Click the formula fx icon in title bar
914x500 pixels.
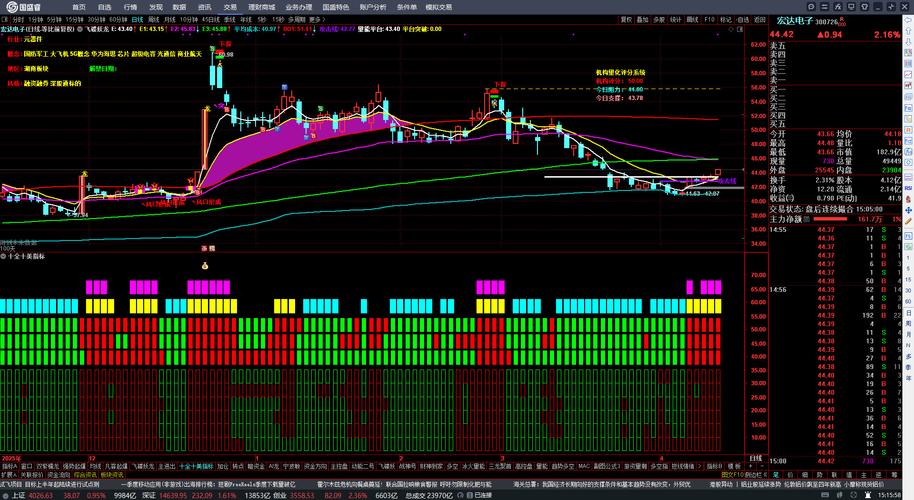click(838, 6)
